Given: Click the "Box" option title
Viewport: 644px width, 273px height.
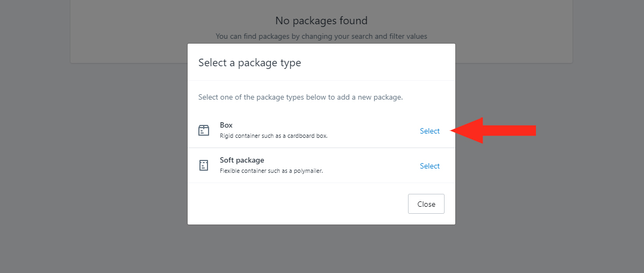Looking at the screenshot, I should tap(226, 125).
